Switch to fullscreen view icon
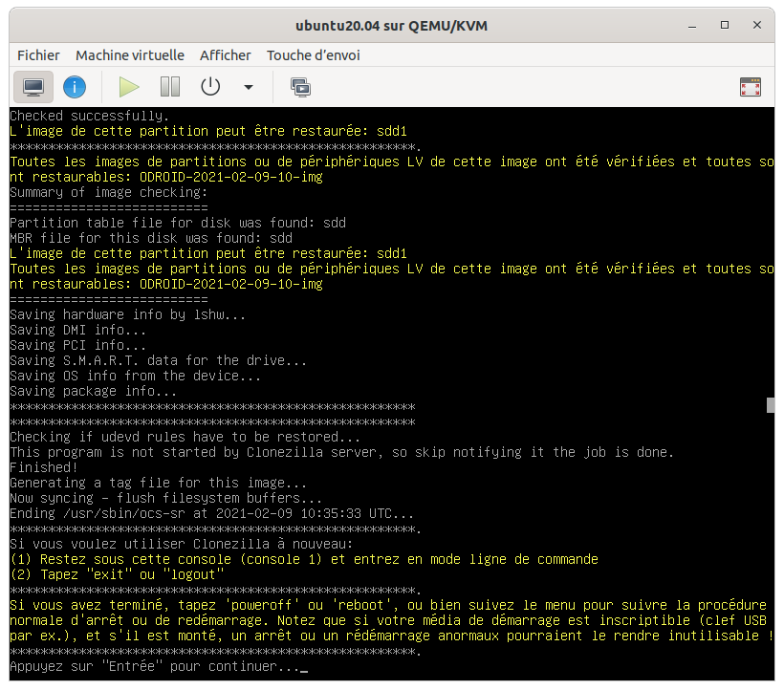 750,87
